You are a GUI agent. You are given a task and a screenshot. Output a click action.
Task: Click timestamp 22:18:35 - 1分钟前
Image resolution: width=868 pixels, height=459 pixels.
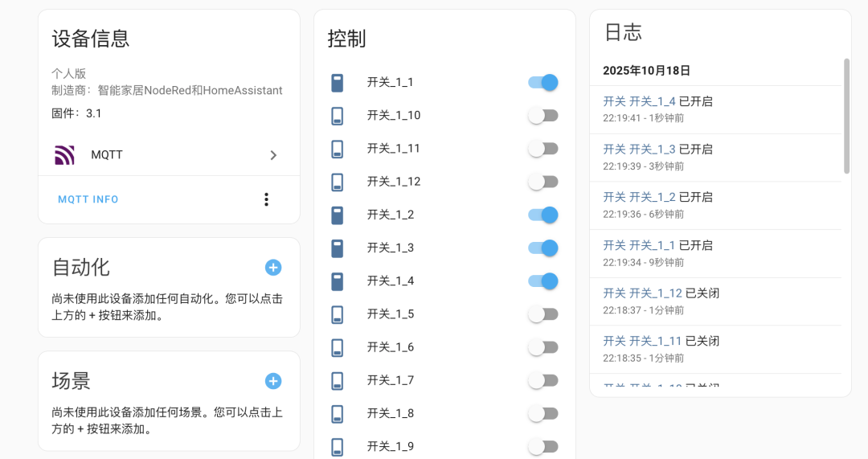click(x=643, y=359)
